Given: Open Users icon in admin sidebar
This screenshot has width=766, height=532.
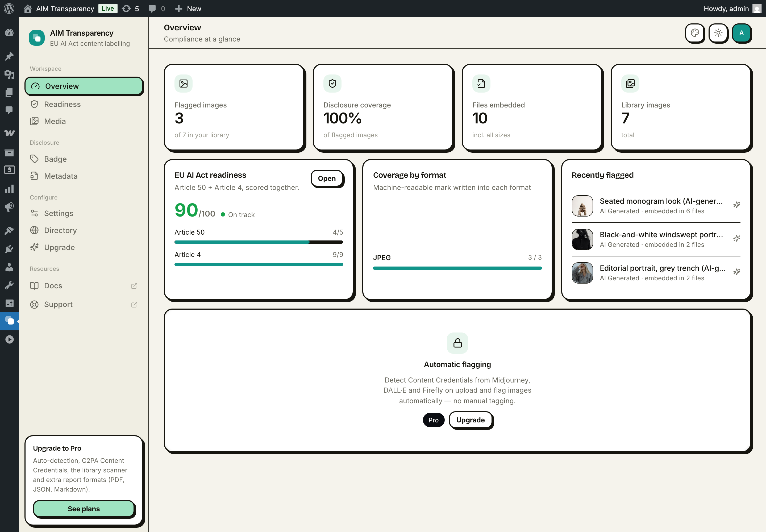Looking at the screenshot, I should (9, 267).
